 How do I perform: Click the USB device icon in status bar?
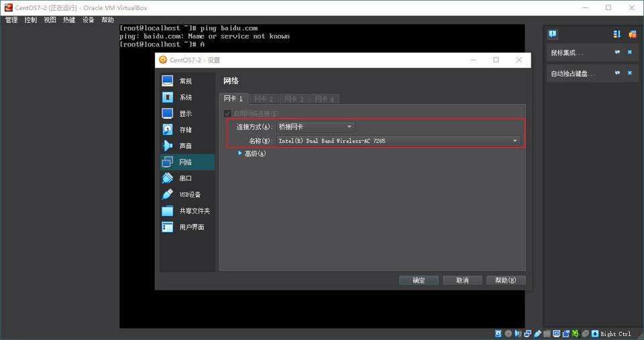point(537,333)
